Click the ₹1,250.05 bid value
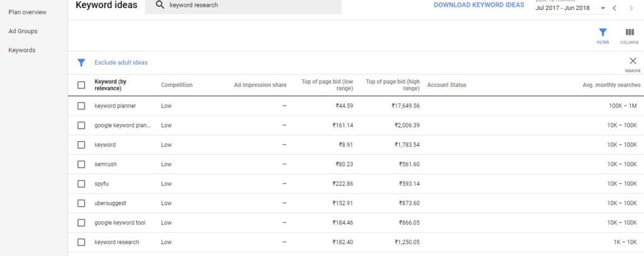The image size is (644, 256). pyautogui.click(x=407, y=242)
